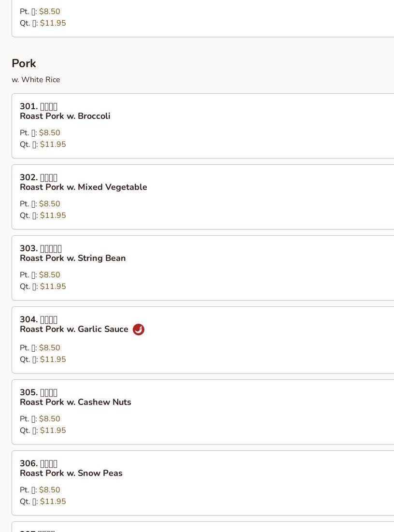Choose Roast Pork w. String Bean
Screen dimensions: 394x532
click(72, 259)
